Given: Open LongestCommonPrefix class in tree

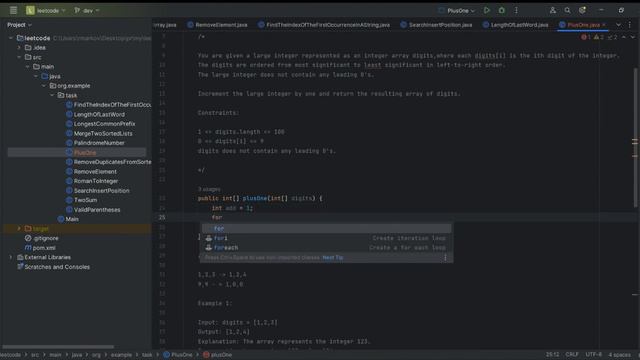Looking at the screenshot, I should 100,124.
